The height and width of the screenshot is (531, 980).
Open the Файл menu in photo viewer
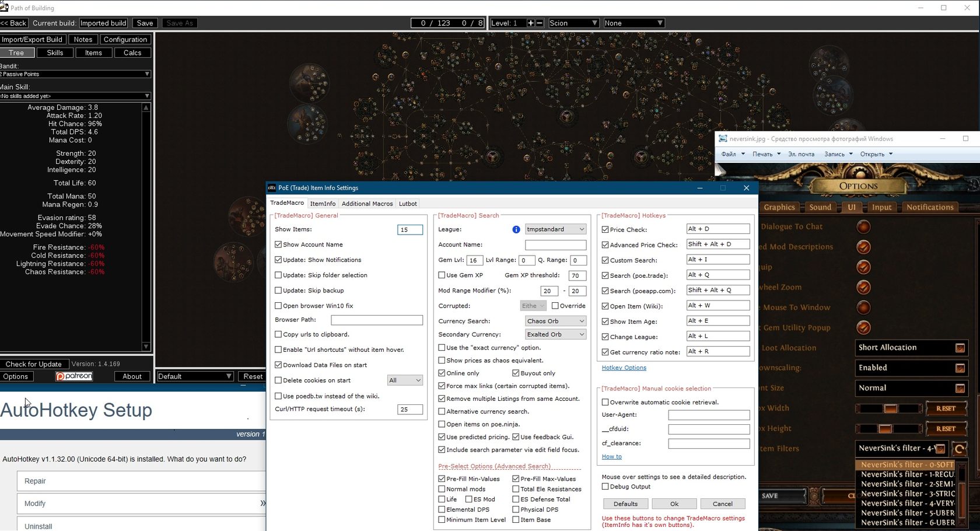coord(733,154)
